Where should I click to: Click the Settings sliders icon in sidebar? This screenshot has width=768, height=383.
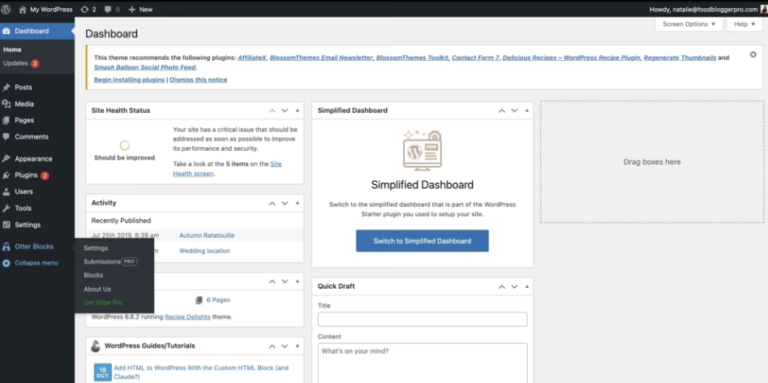click(6, 225)
